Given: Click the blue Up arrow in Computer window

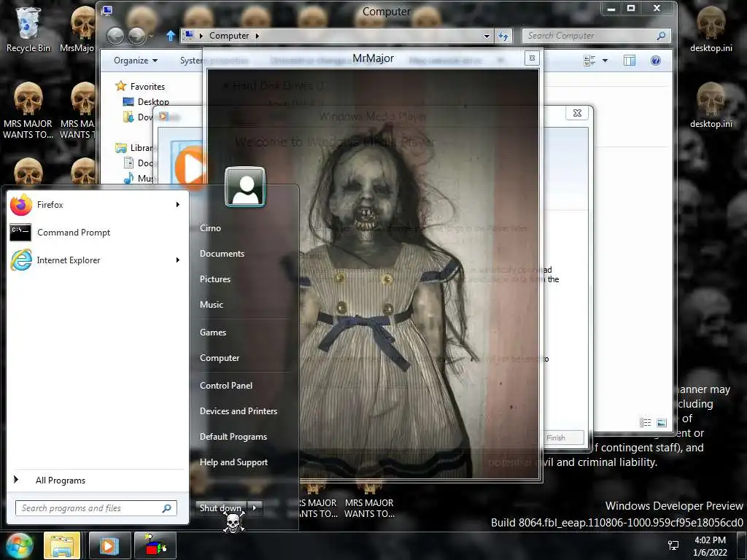Looking at the screenshot, I should click(170, 36).
